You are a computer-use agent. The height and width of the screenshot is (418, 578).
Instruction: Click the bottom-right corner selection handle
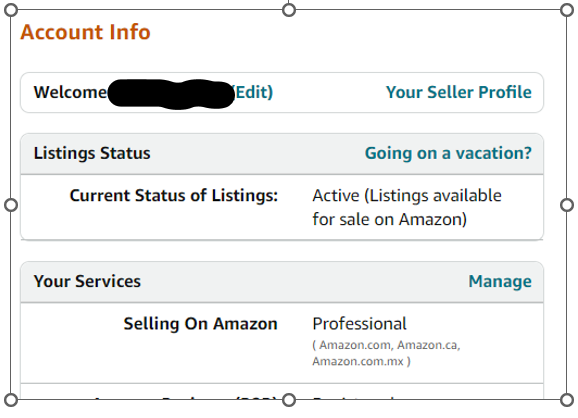pyautogui.click(x=567, y=400)
